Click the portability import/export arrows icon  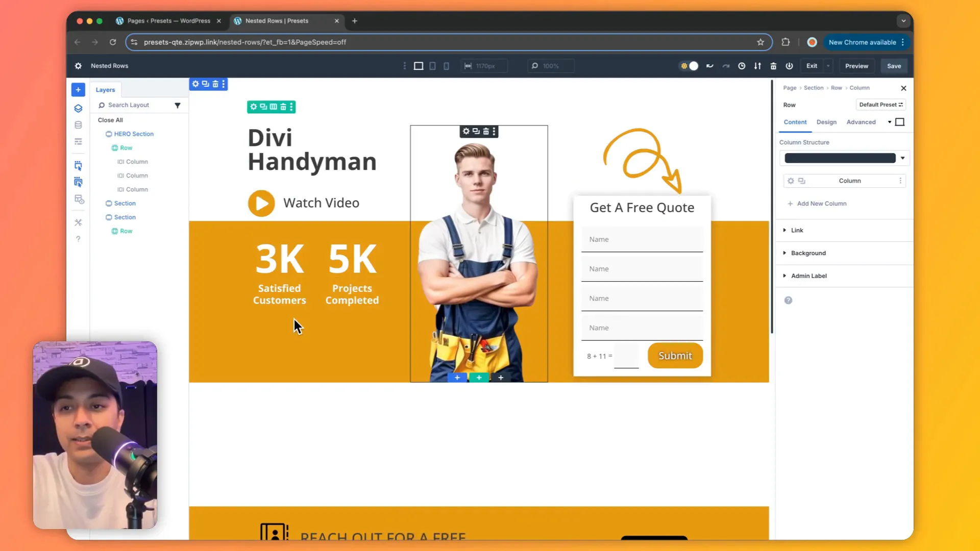coord(757,66)
